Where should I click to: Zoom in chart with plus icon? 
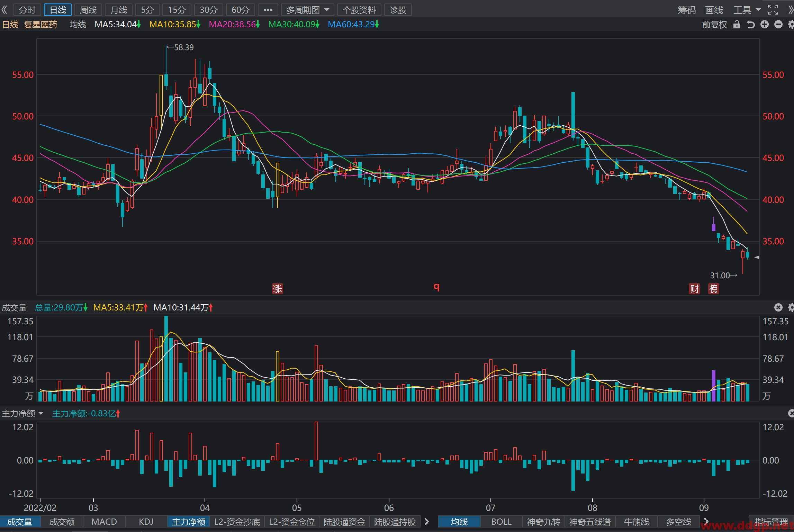765,25
